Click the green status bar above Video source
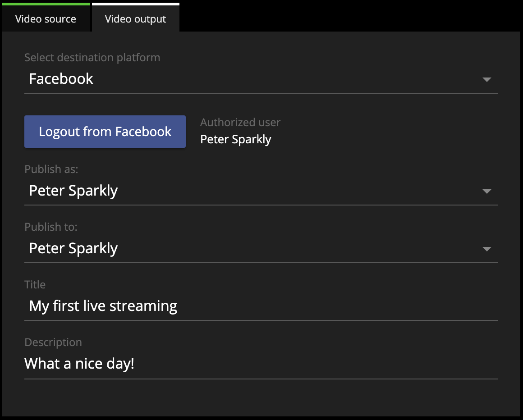Viewport: 523px width, 420px height. (x=46, y=4)
